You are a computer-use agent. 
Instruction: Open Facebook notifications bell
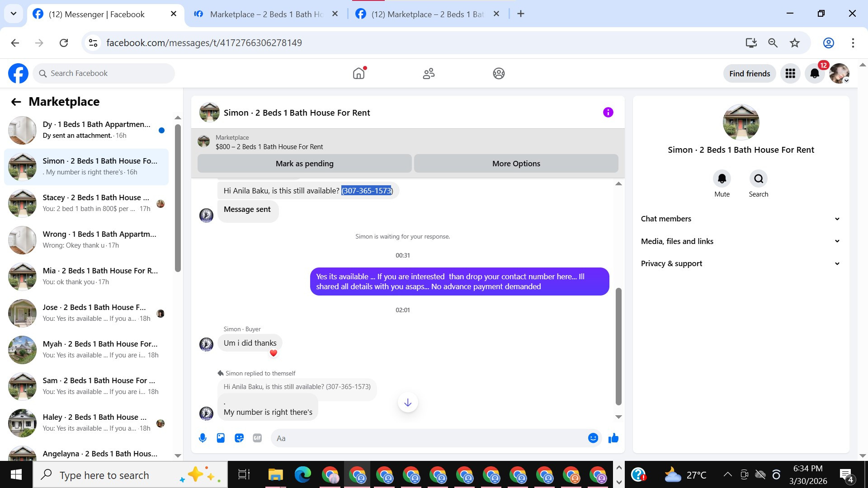click(x=815, y=74)
